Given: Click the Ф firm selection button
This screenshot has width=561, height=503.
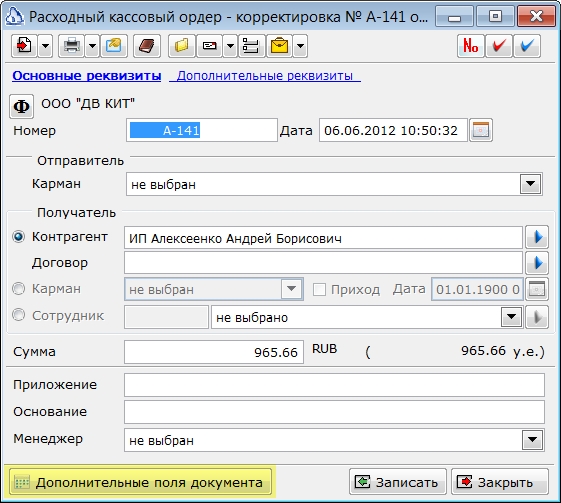Looking at the screenshot, I should [x=21, y=106].
